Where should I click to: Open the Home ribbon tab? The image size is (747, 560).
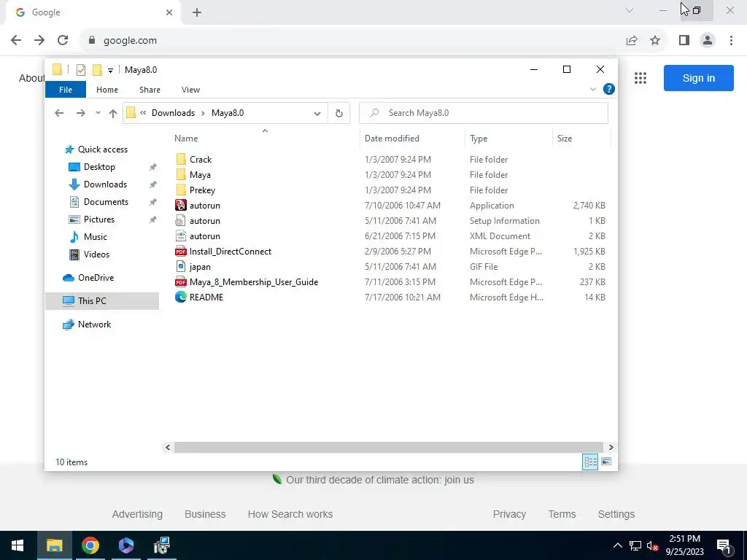tap(107, 90)
